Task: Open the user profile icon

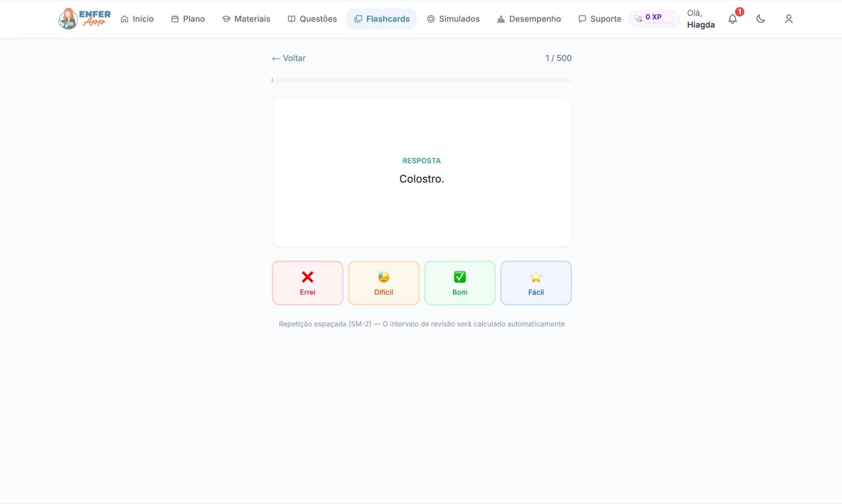Action: click(x=788, y=19)
